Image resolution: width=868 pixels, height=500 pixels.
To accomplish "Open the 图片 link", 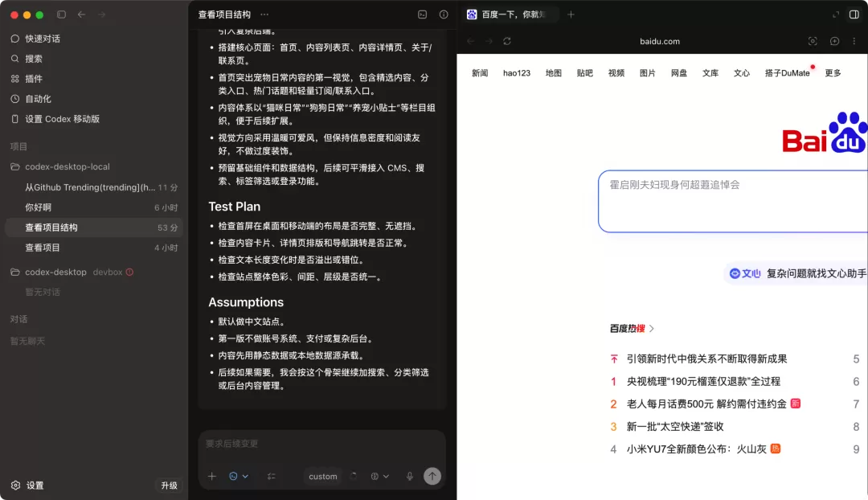I will 648,73.
